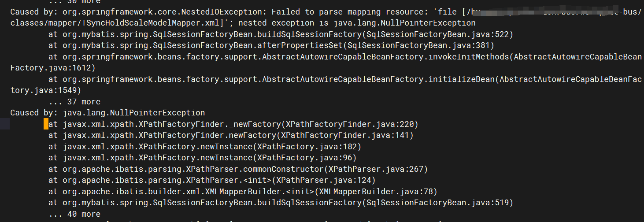This screenshot has height=222, width=644.
Task: Go to the XMLMapperBuilder.java:78 reference
Action: click(378, 192)
